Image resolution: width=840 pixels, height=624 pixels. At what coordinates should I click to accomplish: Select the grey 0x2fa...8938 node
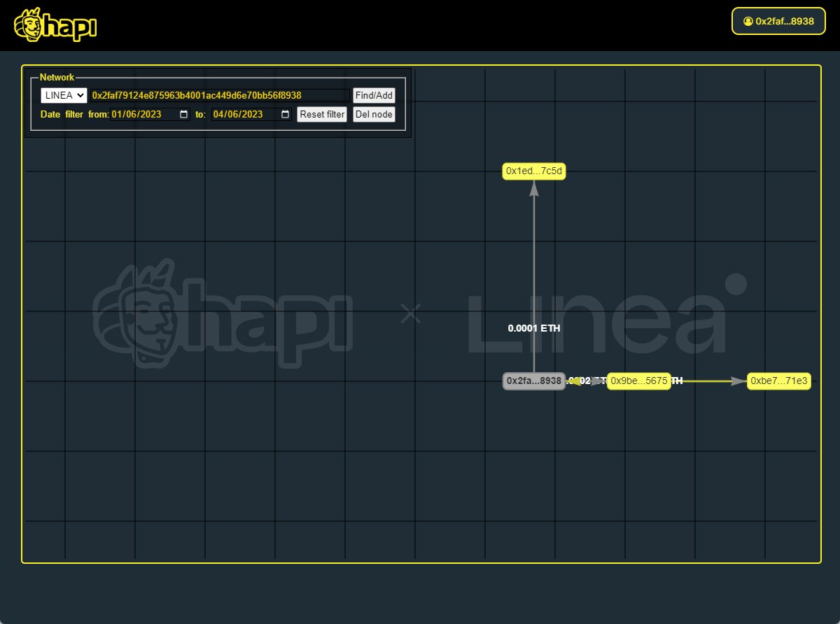pos(534,381)
